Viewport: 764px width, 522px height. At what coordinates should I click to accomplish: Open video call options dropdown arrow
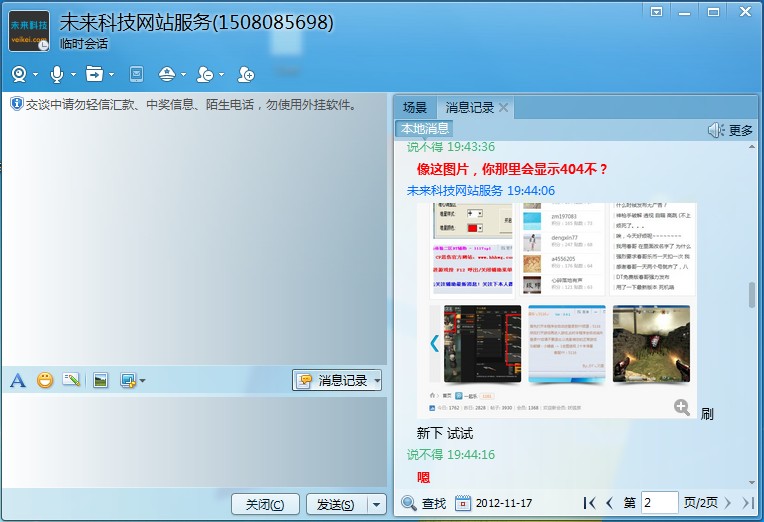(35, 75)
